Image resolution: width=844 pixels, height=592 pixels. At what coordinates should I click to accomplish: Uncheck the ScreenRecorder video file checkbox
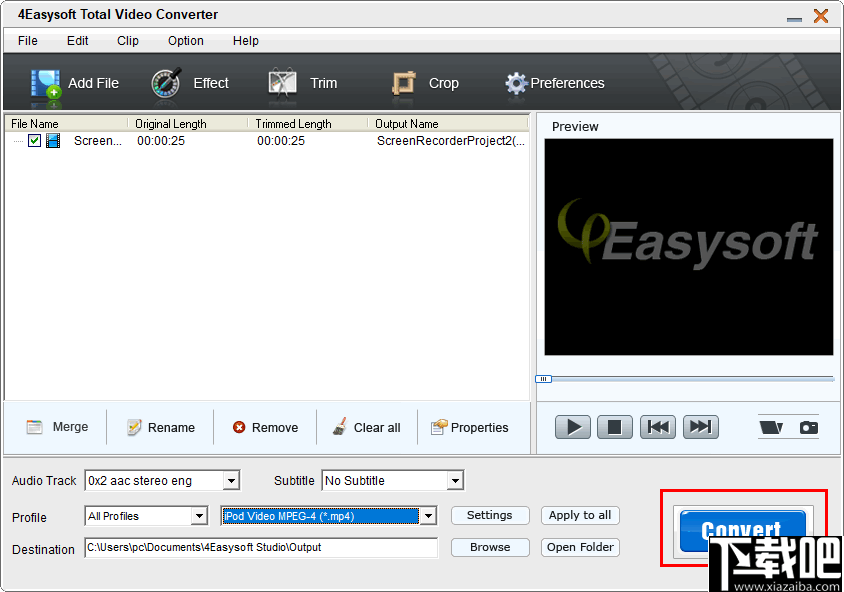[x=35, y=141]
